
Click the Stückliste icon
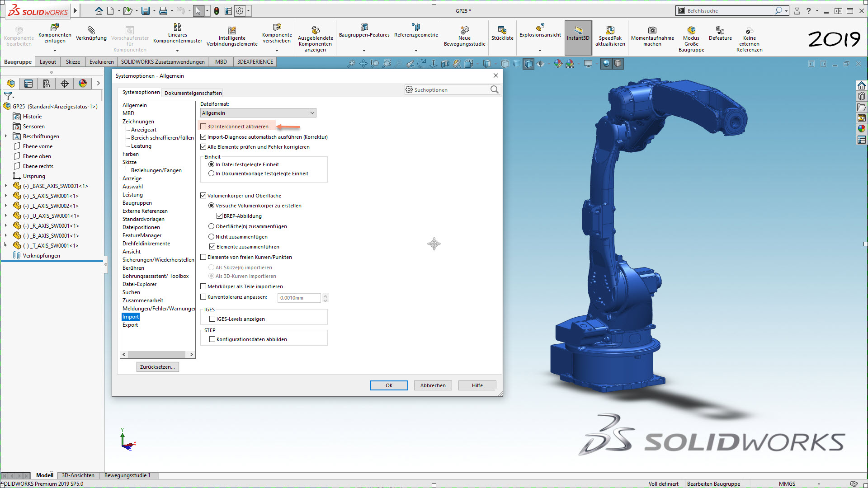click(502, 30)
